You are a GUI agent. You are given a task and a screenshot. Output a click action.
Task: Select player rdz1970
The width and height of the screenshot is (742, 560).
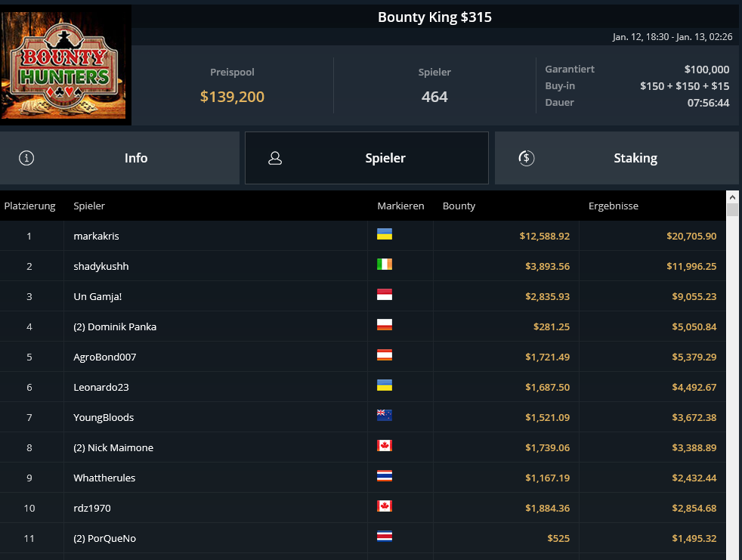coord(91,508)
